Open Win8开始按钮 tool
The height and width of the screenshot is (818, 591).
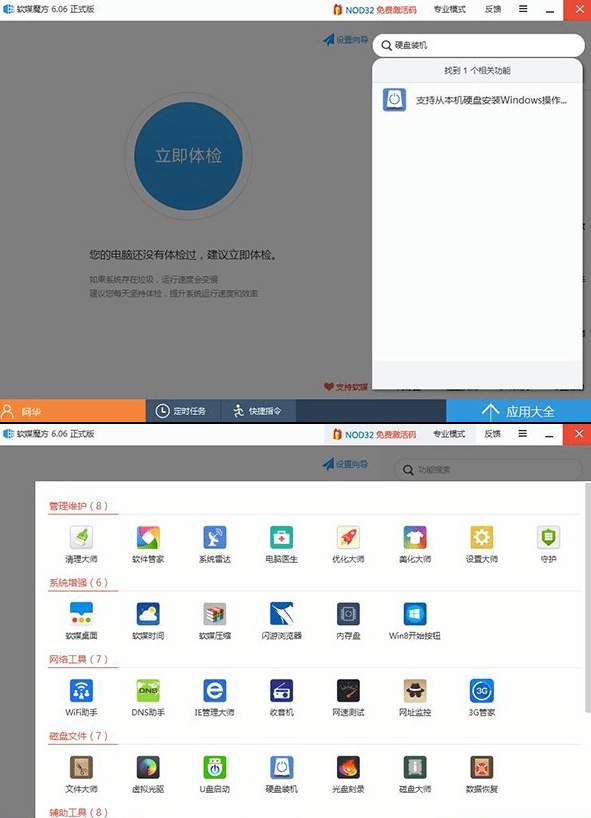coord(415,621)
